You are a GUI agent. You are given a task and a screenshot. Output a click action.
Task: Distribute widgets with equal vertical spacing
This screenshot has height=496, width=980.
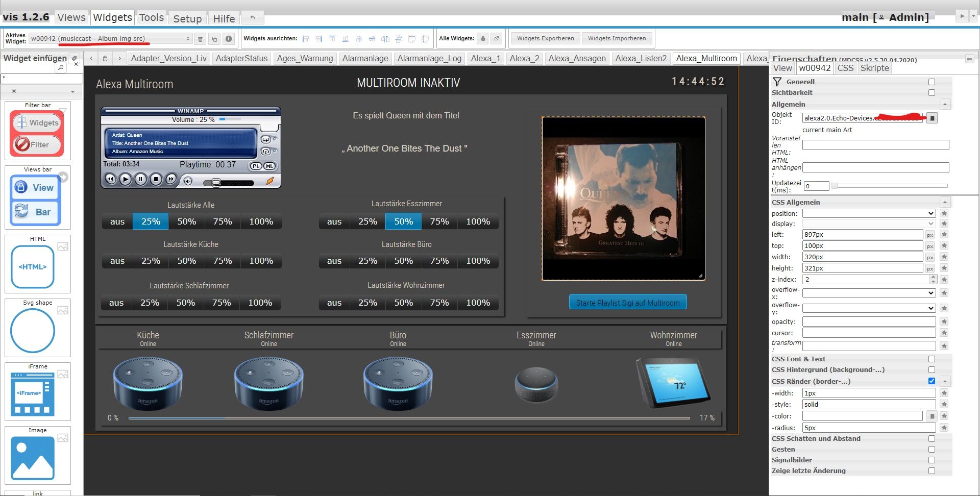[399, 39]
